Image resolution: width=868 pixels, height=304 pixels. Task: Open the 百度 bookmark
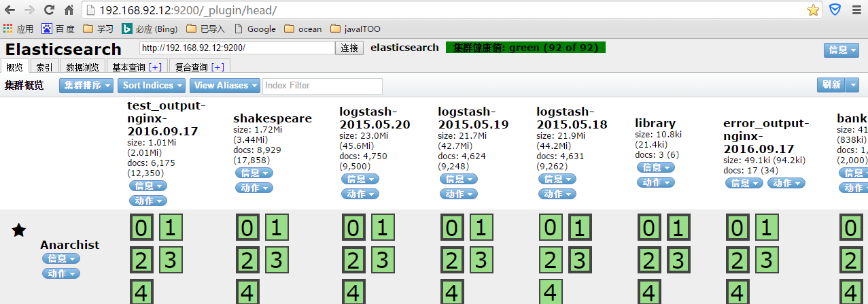point(58,29)
